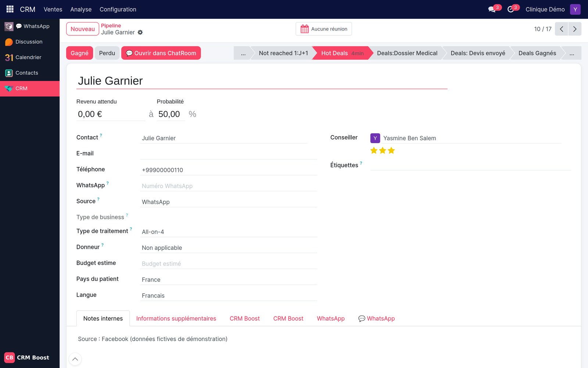
Task: Set priority to the first star
Action: click(x=374, y=151)
